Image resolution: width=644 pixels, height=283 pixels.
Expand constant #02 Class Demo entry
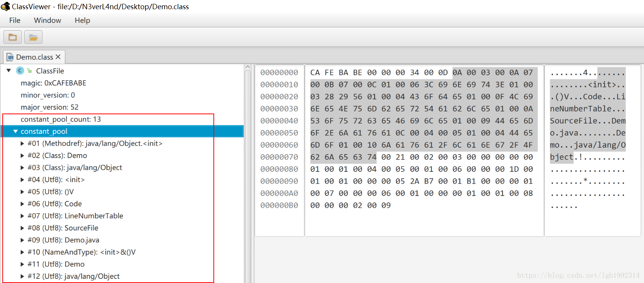pyautogui.click(x=22, y=155)
